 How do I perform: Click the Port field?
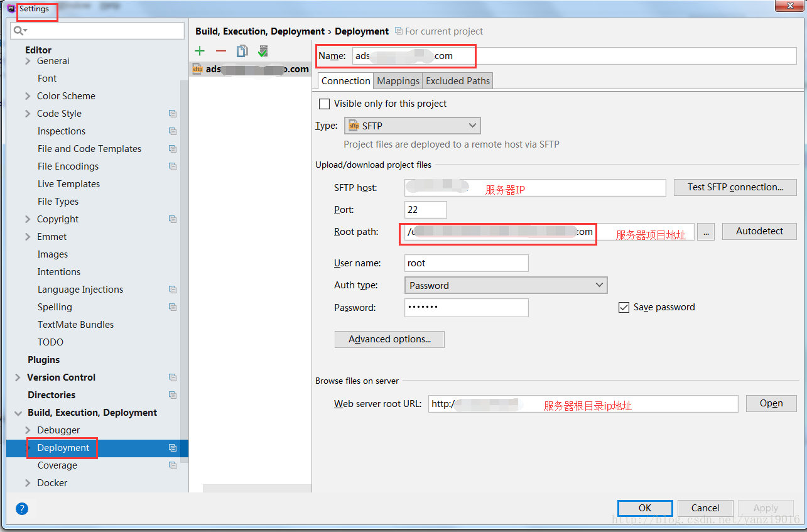coord(426,209)
